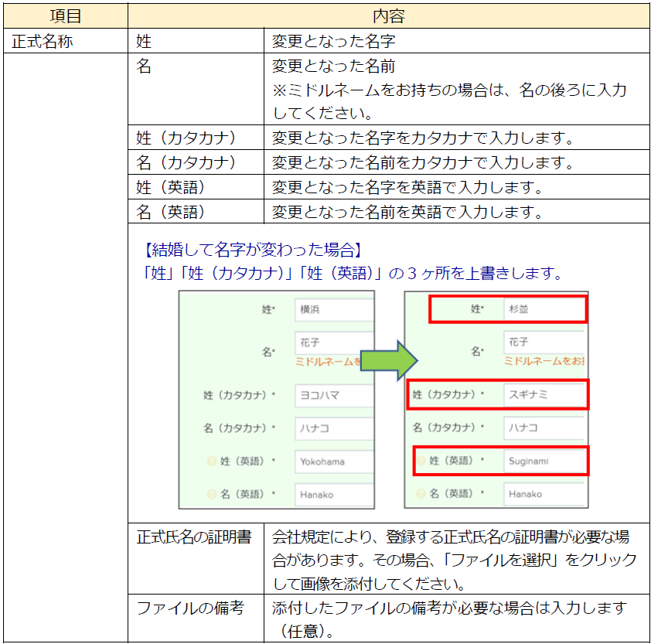The height and width of the screenshot is (644, 651).
Task: Click the orange ミドルネーム hint in left form
Action: pos(328,362)
